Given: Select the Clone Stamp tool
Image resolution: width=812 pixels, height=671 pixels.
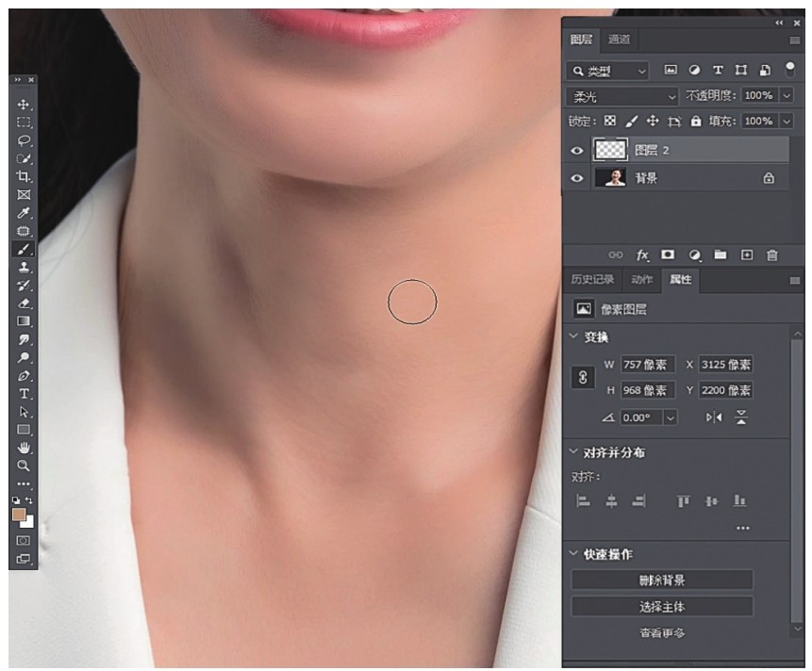Looking at the screenshot, I should pyautogui.click(x=24, y=268).
